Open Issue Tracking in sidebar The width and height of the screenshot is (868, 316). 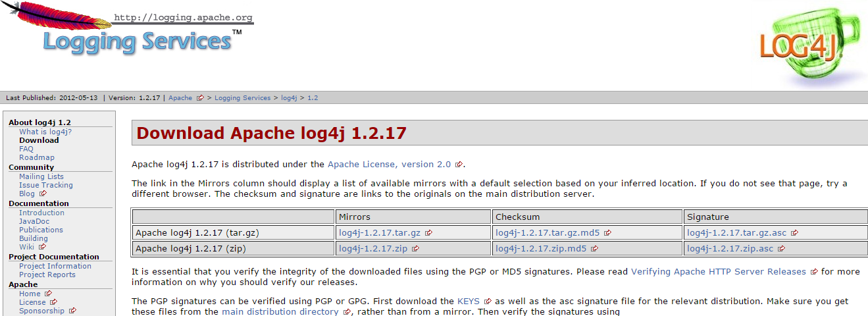[x=46, y=185]
